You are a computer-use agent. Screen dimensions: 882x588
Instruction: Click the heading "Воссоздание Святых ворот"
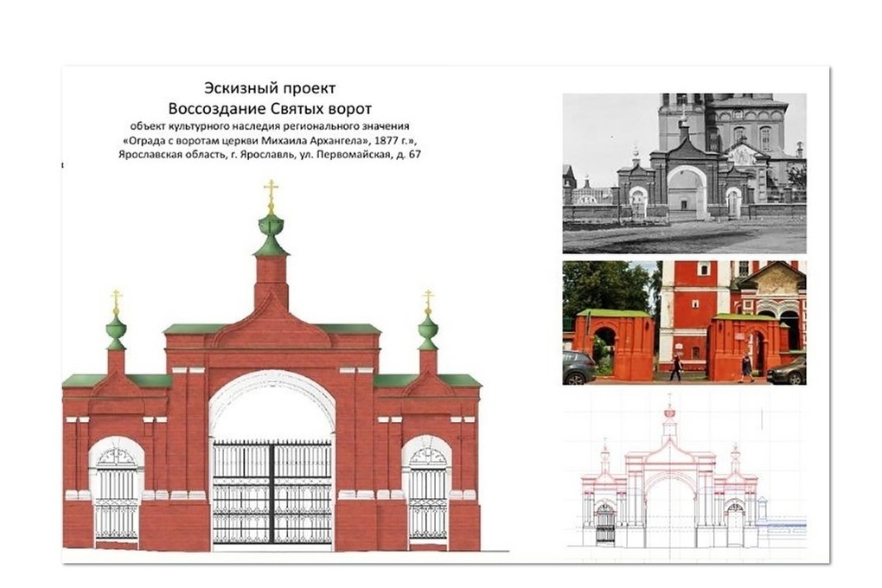(x=270, y=108)
